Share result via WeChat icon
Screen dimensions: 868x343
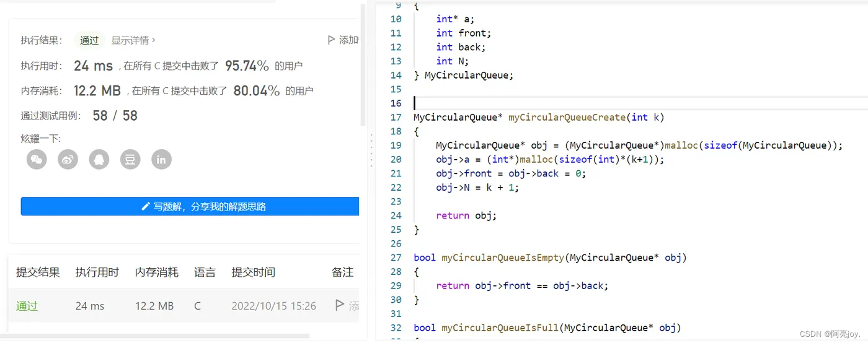[x=37, y=159]
